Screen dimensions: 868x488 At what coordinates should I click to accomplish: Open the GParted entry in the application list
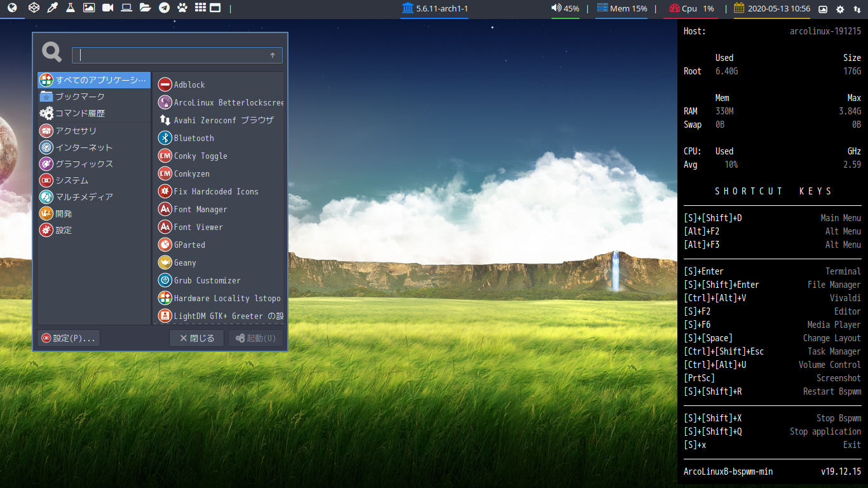(190, 245)
